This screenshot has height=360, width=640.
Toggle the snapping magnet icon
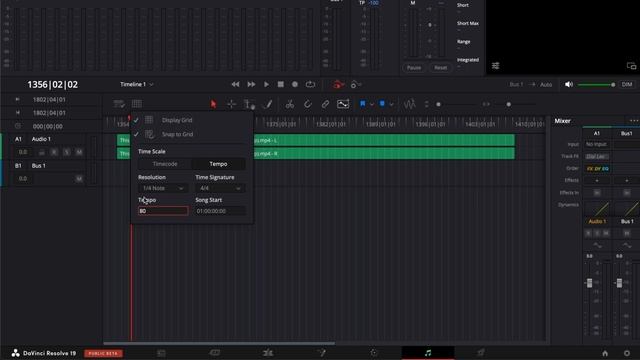pyautogui.click(x=307, y=104)
